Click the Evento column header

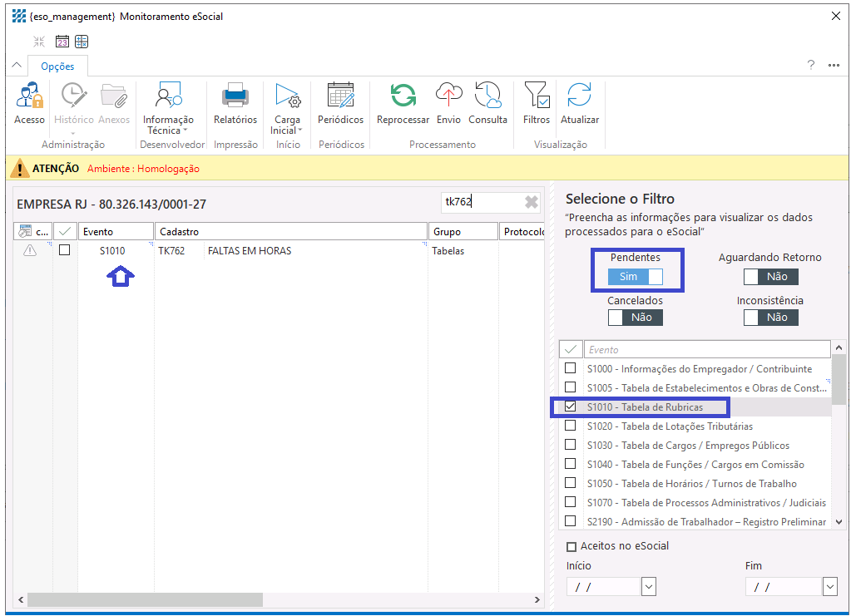pyautogui.click(x=116, y=232)
